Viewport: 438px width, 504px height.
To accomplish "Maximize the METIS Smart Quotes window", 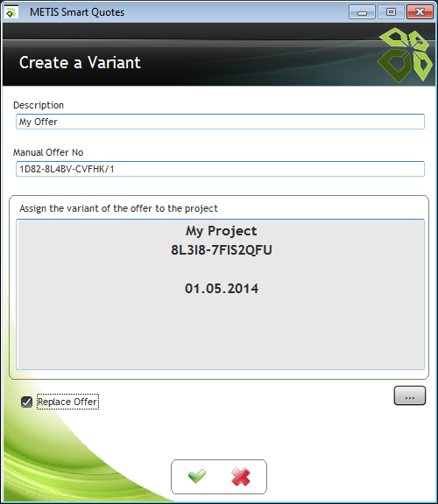I will click(x=391, y=12).
